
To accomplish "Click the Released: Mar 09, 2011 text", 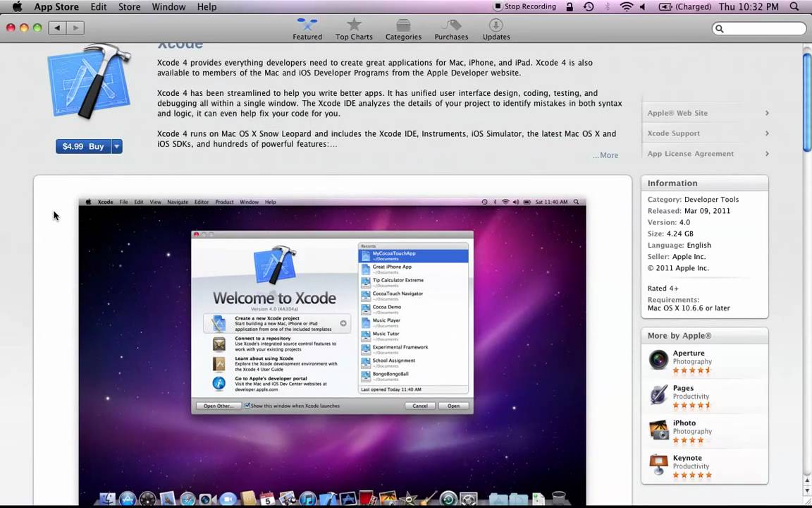I will click(x=689, y=211).
